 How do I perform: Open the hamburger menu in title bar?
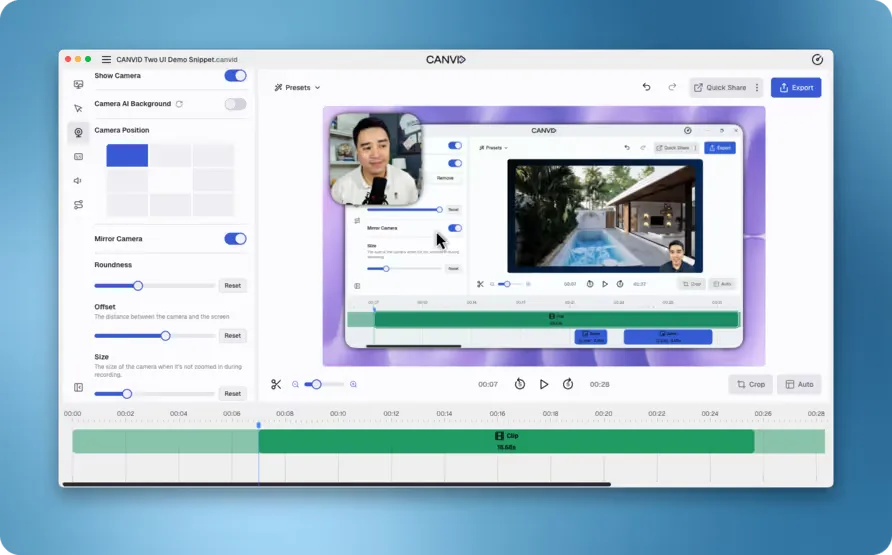[x=106, y=60]
